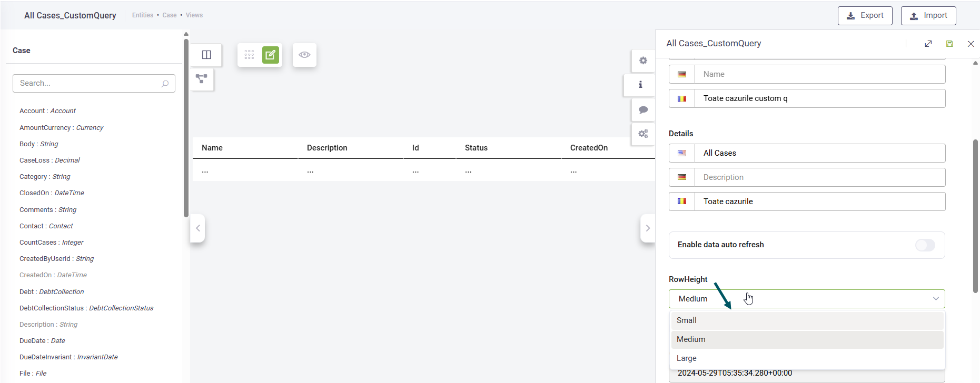Open advanced settings multi-gear icon
The image size is (980, 383).
click(643, 134)
